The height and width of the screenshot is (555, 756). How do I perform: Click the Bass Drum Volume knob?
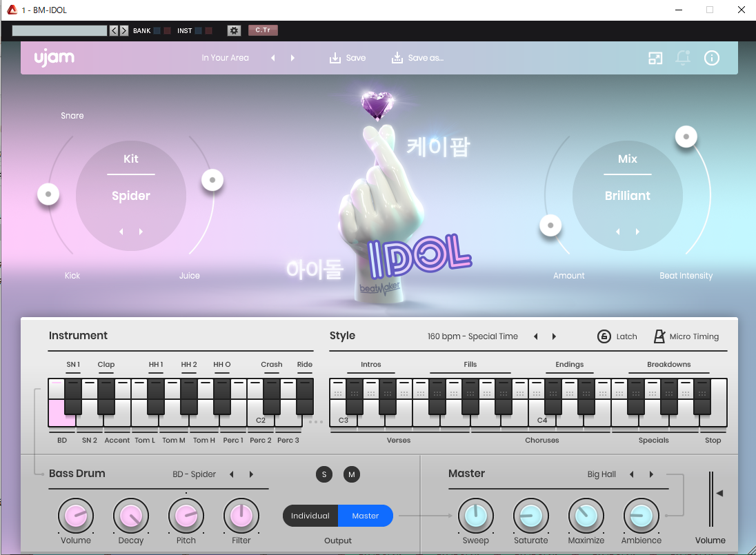pos(76,516)
